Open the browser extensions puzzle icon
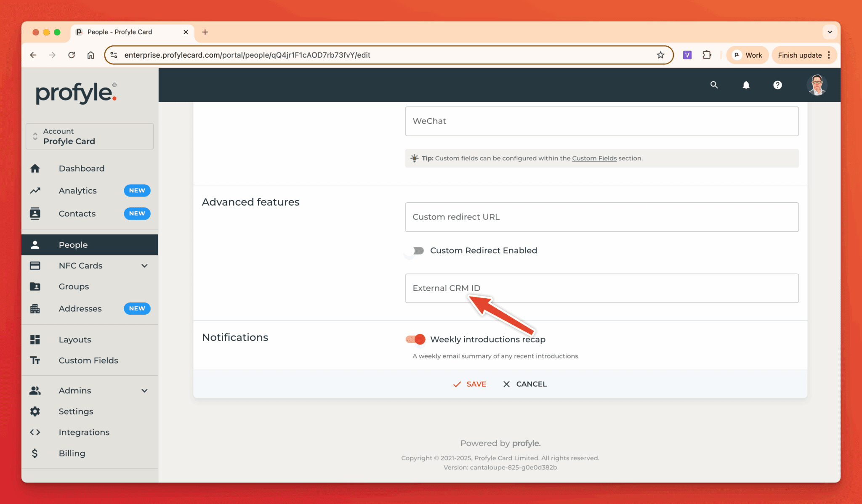The image size is (862, 504). [x=707, y=55]
